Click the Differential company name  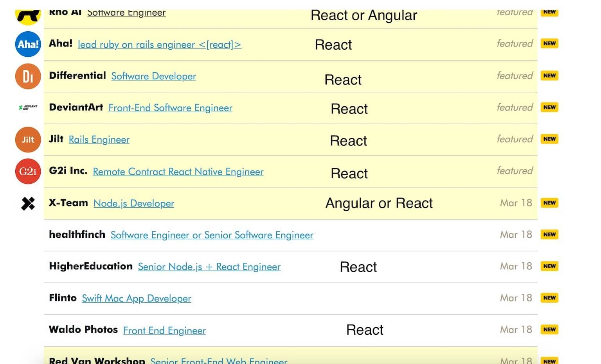77,75
